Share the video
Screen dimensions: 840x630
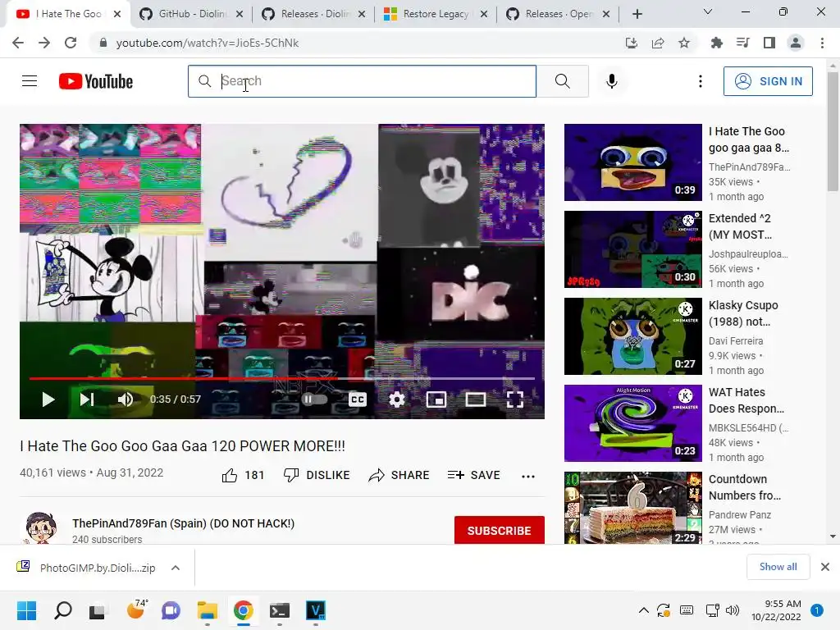point(399,475)
